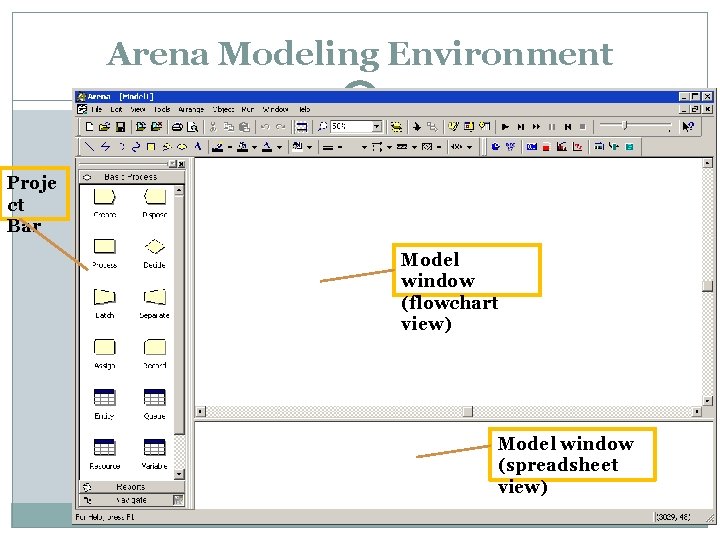The width and height of the screenshot is (720, 540).
Task: Open the Window Background Color dropdown arrow
Action: 309,147
